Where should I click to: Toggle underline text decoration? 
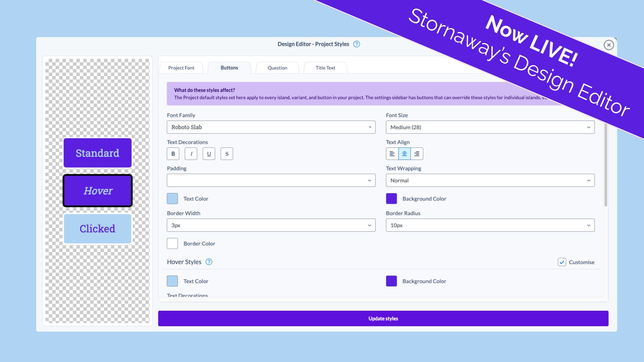pos(209,154)
